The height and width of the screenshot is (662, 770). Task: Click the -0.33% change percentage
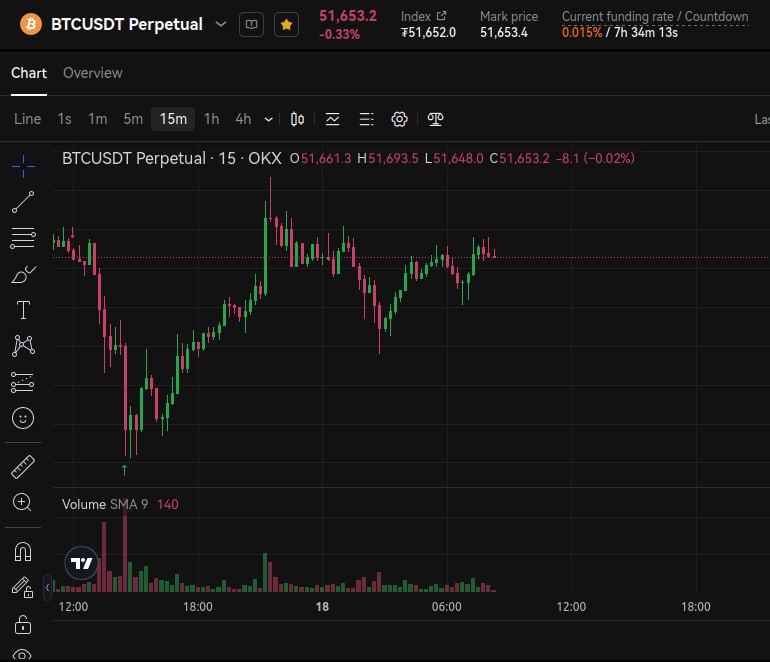pyautogui.click(x=339, y=34)
